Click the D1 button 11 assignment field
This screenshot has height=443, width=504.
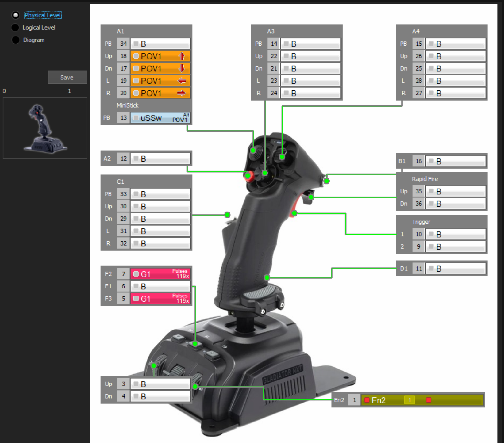click(x=456, y=269)
